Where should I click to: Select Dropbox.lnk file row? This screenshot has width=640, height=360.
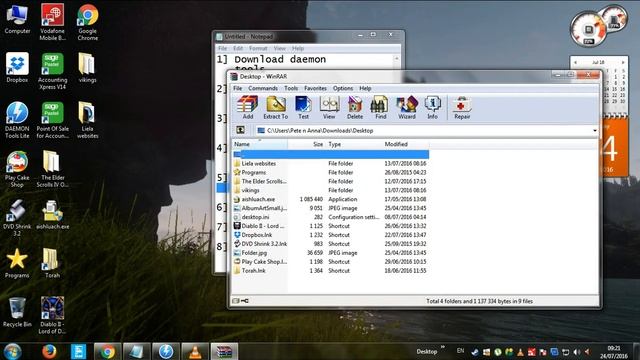(331, 235)
